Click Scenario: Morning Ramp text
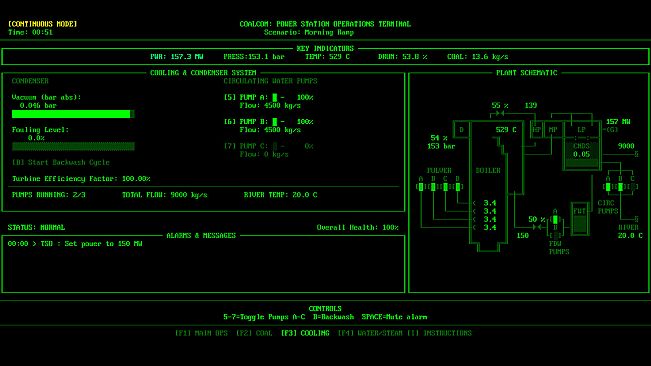This screenshot has height=366, width=651. pos(309,32)
